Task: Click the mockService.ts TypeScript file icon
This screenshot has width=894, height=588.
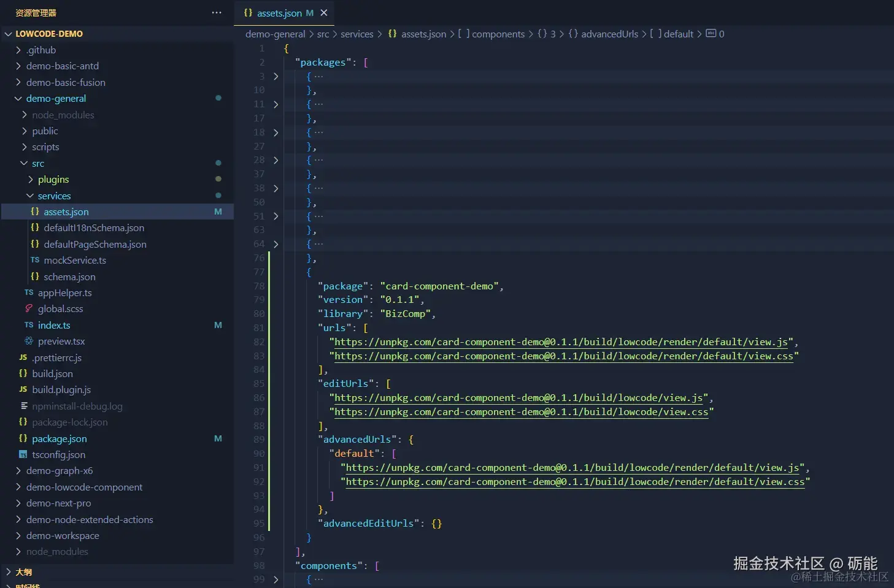Action: 35,260
